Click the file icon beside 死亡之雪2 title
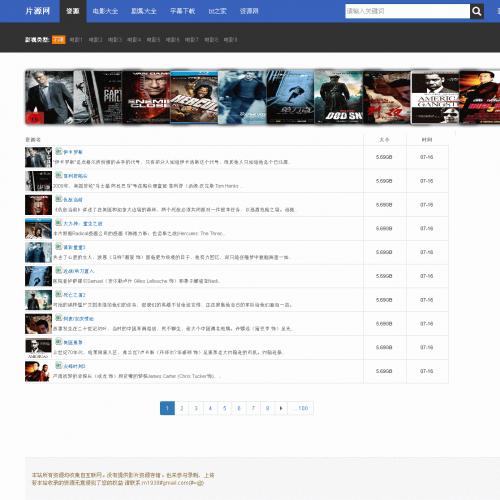500x500 pixels. (x=58, y=294)
